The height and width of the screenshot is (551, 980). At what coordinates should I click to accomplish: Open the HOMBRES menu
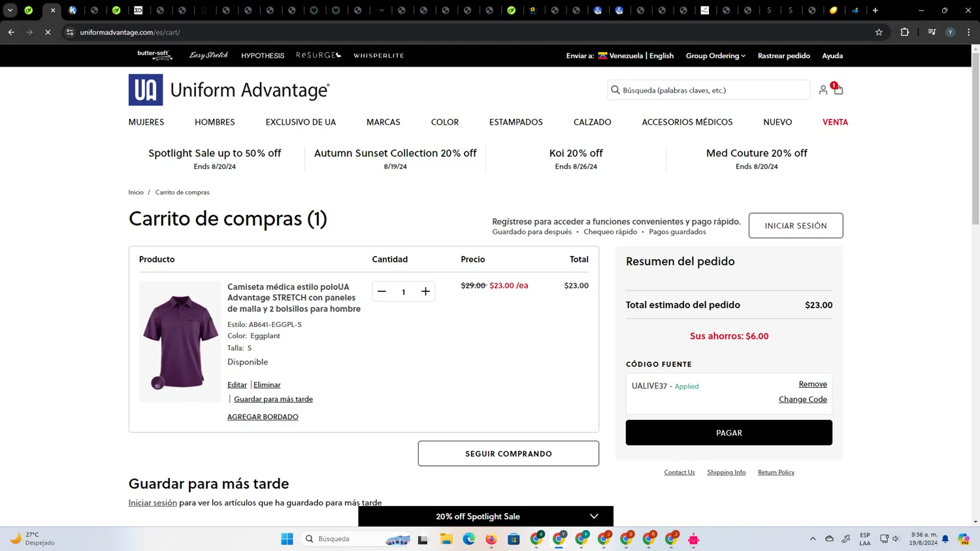point(215,122)
